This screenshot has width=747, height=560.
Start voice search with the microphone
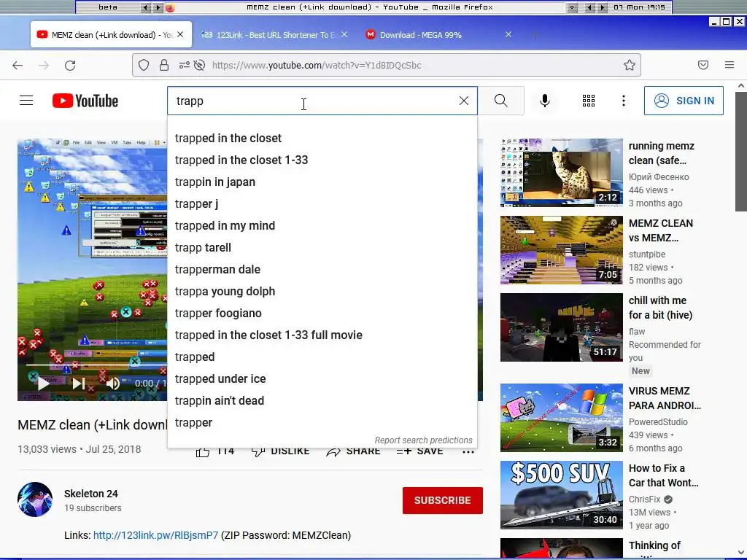(x=545, y=101)
